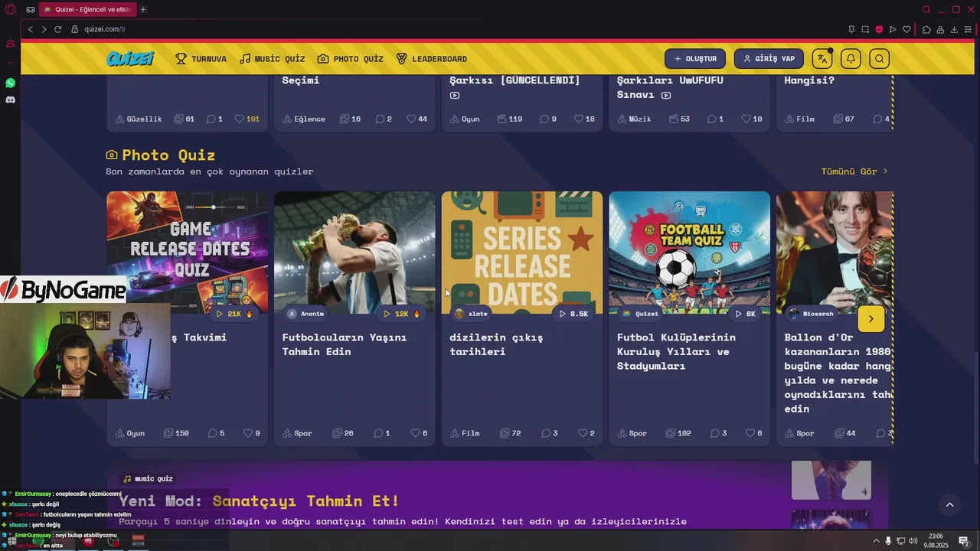This screenshot has height=551, width=980.
Task: Click the Film category on dizilerin card
Action: coord(465,433)
